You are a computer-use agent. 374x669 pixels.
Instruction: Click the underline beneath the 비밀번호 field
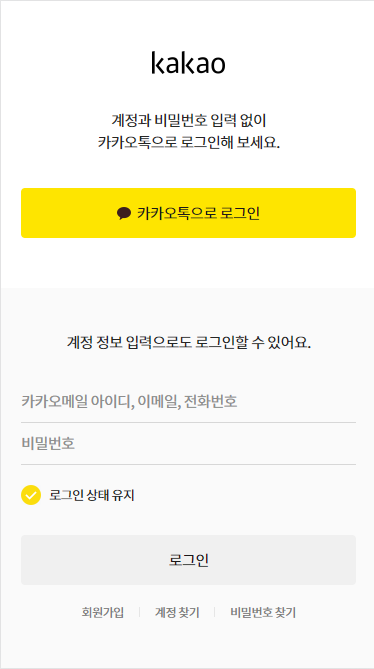(x=188, y=464)
